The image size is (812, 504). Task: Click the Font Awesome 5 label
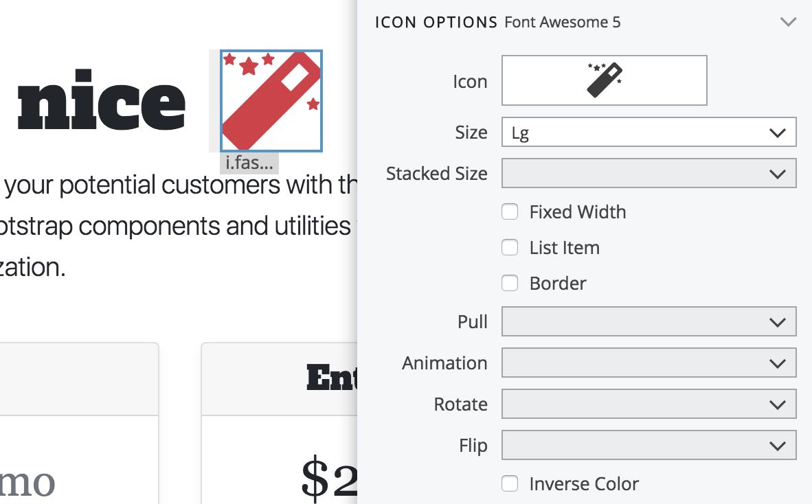tap(563, 22)
